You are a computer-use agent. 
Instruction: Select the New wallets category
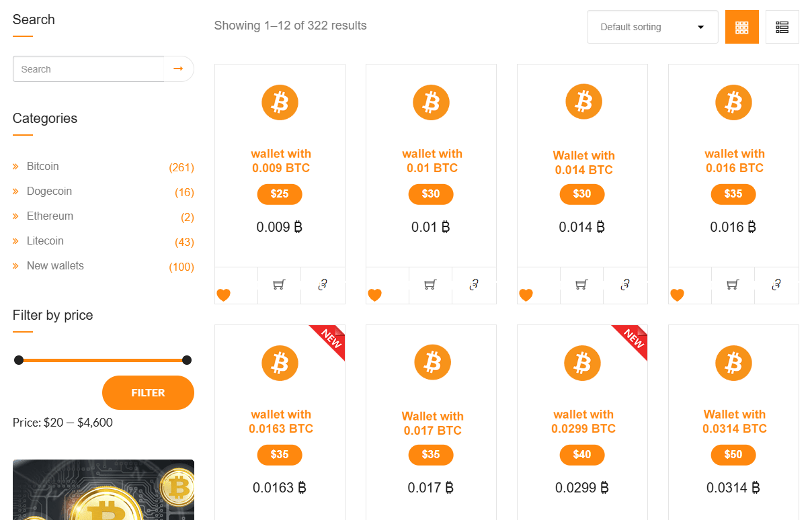coord(55,265)
